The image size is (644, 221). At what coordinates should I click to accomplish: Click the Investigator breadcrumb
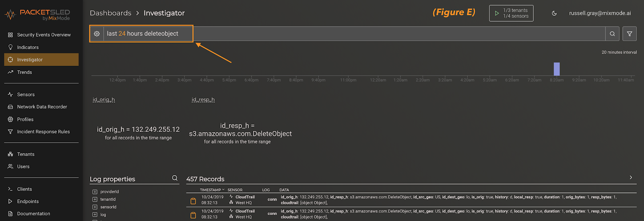click(164, 13)
